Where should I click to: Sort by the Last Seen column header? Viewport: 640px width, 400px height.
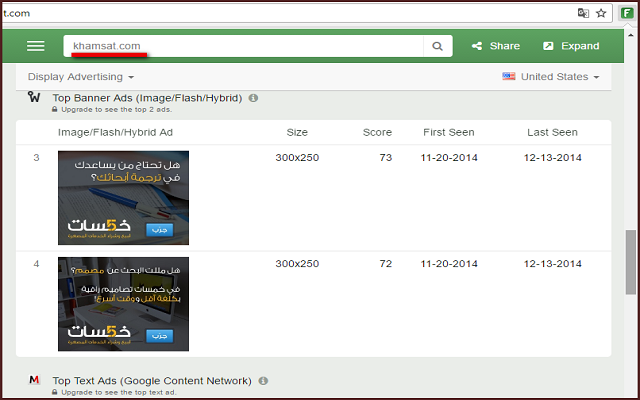point(552,132)
